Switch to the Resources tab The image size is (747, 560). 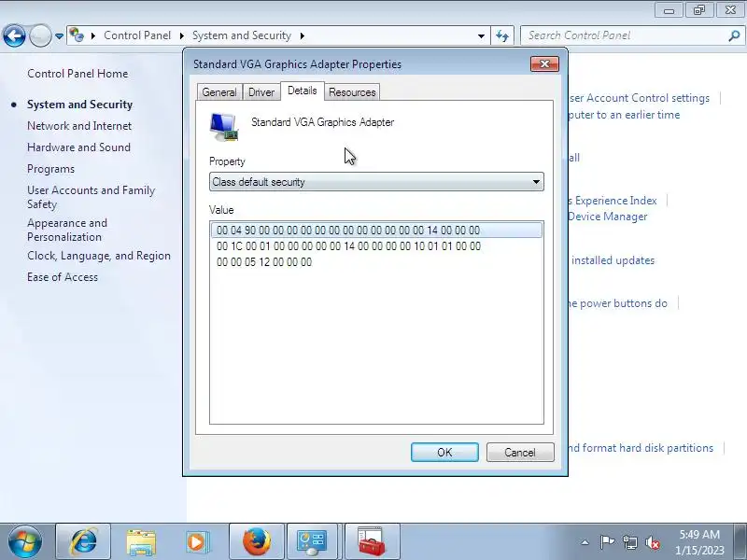tap(352, 91)
